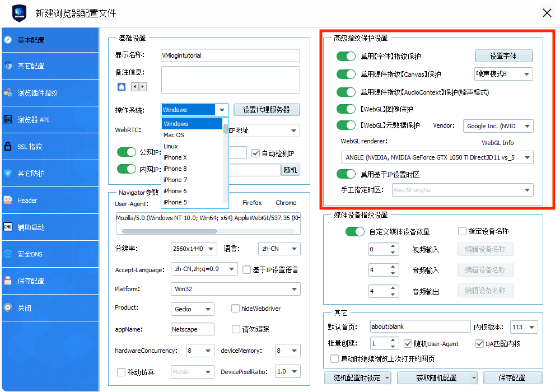Open the 基本配置 tab

pyautogui.click(x=50, y=40)
